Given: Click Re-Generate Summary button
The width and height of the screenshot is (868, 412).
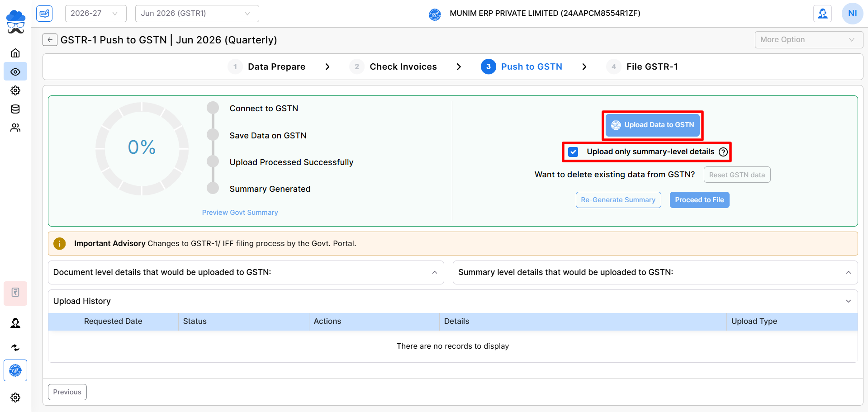Looking at the screenshot, I should [618, 200].
